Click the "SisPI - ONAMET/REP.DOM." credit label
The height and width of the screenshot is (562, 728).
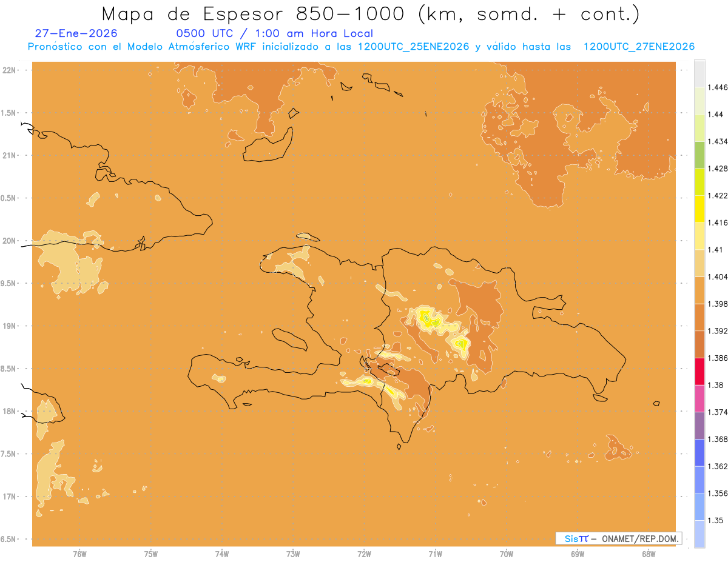(x=619, y=538)
